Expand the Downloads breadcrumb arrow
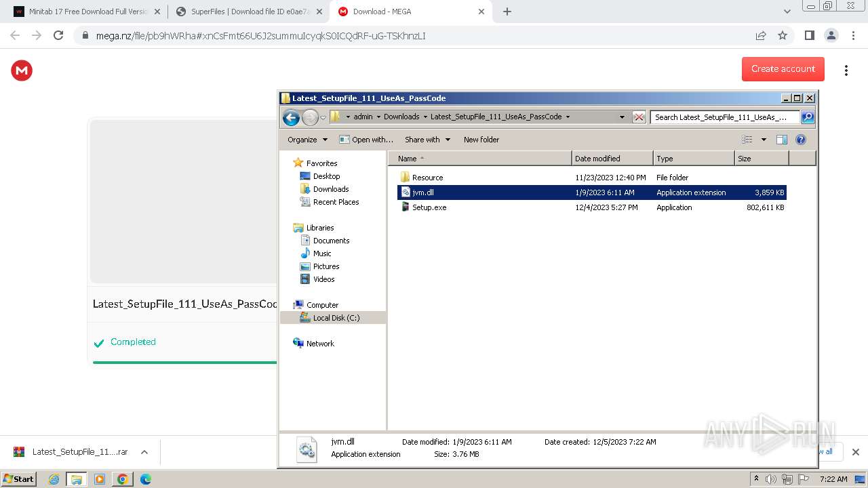This screenshot has width=868, height=488. pyautogui.click(x=425, y=117)
